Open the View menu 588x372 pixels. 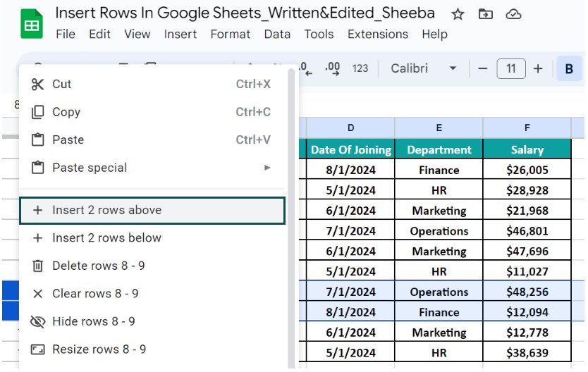[137, 34]
